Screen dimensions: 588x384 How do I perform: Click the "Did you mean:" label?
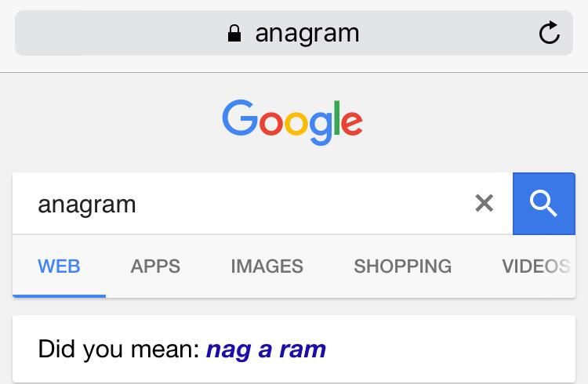click(118, 349)
